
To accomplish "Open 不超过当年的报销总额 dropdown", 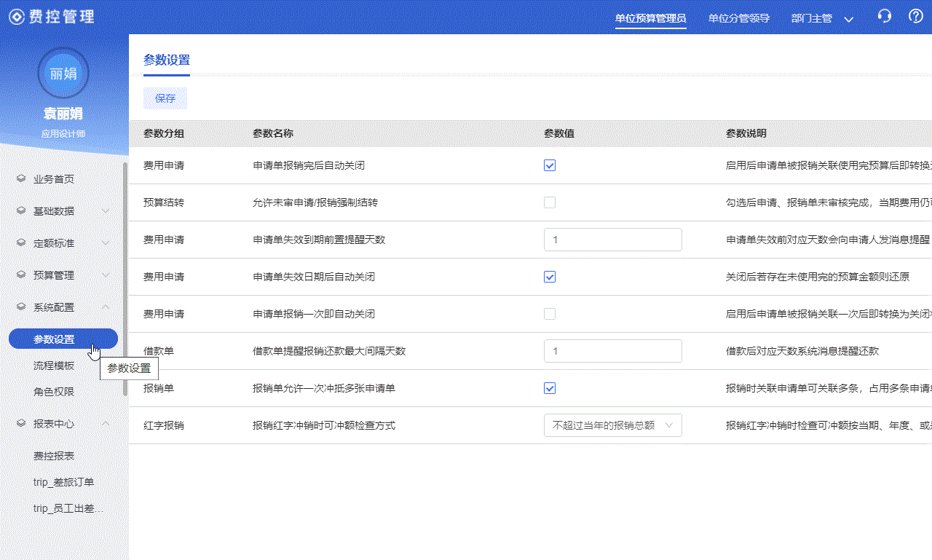I will pyautogui.click(x=613, y=425).
